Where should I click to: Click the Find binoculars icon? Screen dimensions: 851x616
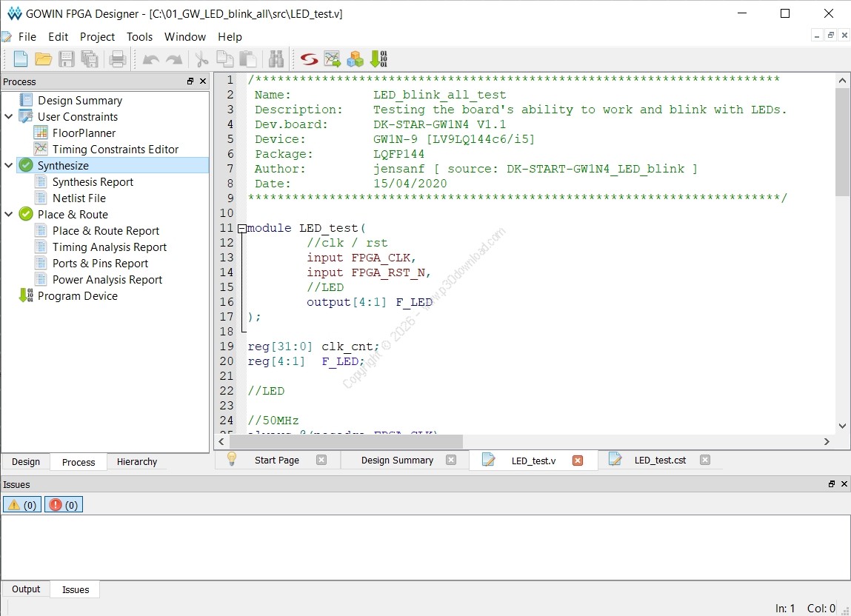(x=276, y=58)
